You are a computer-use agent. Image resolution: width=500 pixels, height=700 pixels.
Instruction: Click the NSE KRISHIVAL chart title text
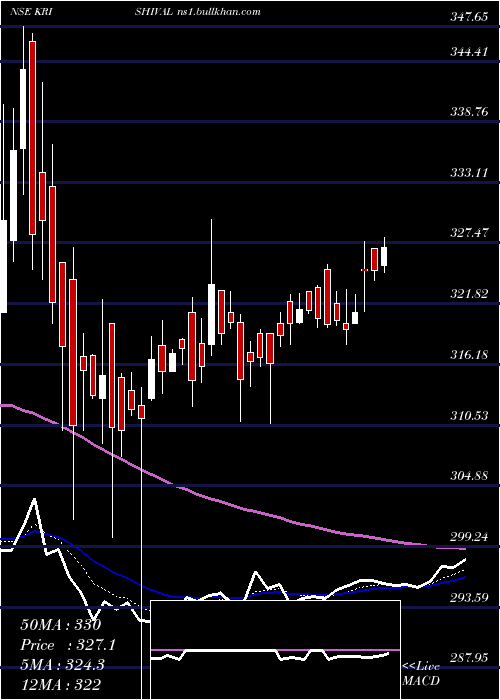point(91,12)
